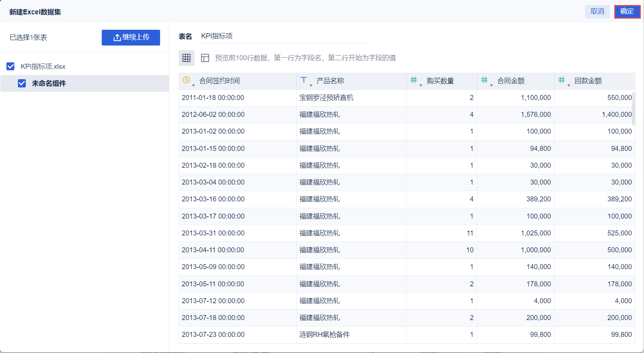The width and height of the screenshot is (644, 353).
Task: Click the number type icon for 购买数量
Action: (414, 80)
